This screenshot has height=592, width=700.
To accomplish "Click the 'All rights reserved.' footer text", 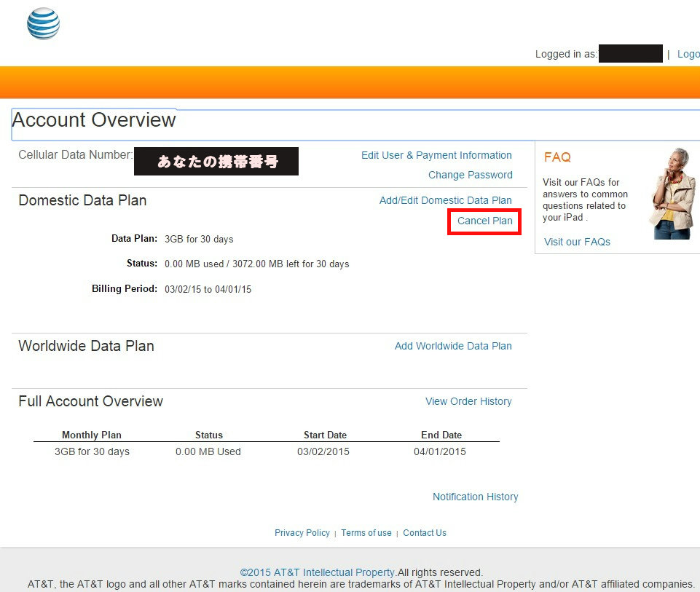I will coord(440,572).
